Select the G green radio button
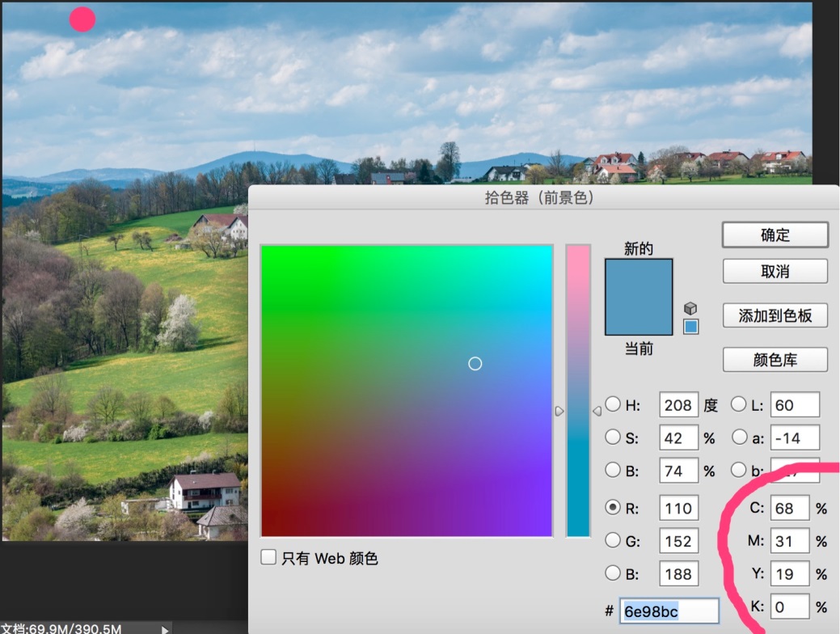 613,540
